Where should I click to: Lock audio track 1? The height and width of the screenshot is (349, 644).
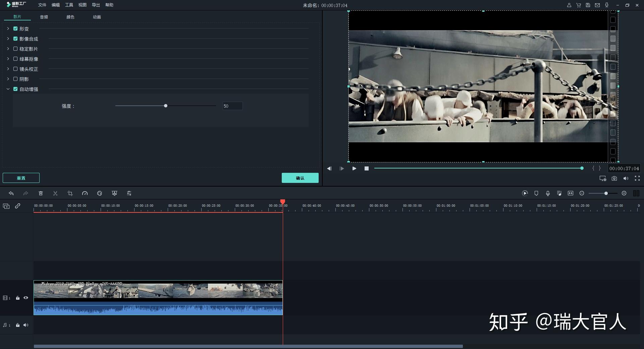pos(18,325)
